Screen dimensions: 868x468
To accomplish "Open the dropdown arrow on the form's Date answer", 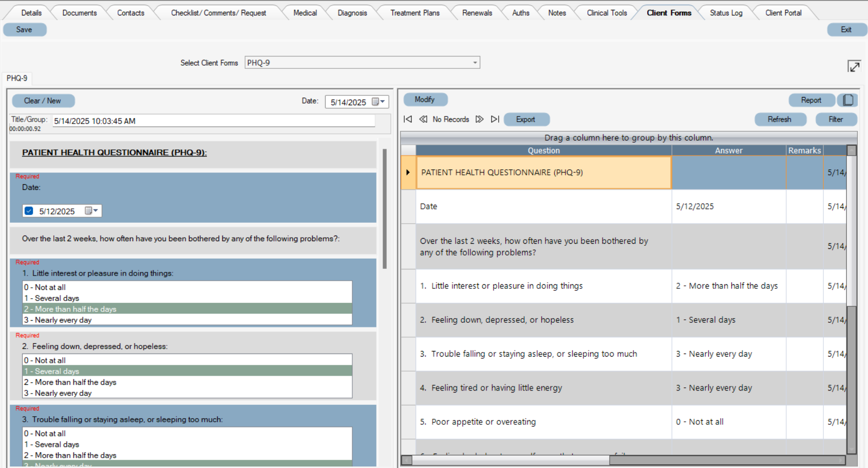I will coord(97,210).
